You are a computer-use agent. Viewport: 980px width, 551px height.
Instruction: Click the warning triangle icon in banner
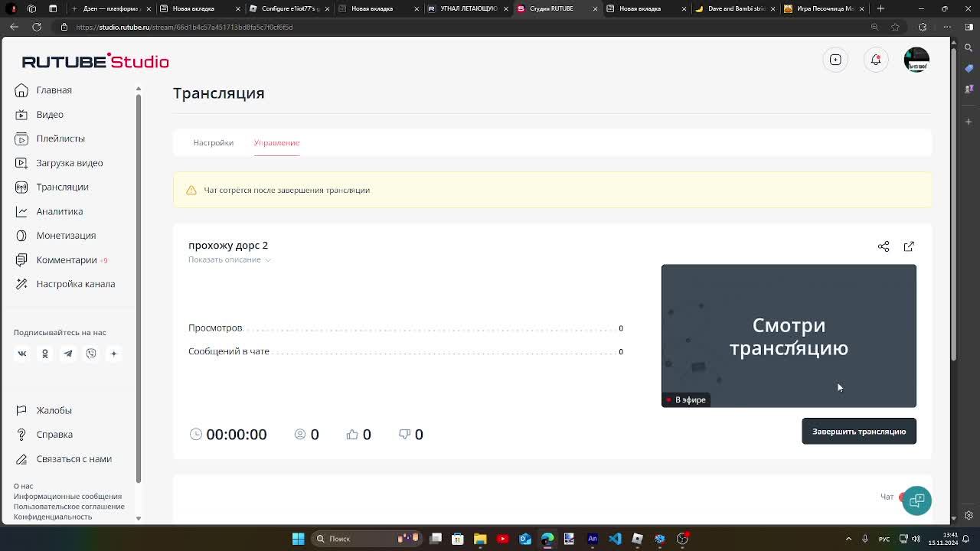coord(191,190)
